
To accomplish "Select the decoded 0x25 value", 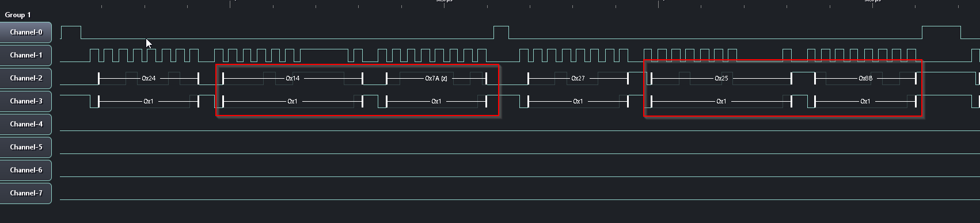I will (x=721, y=78).
